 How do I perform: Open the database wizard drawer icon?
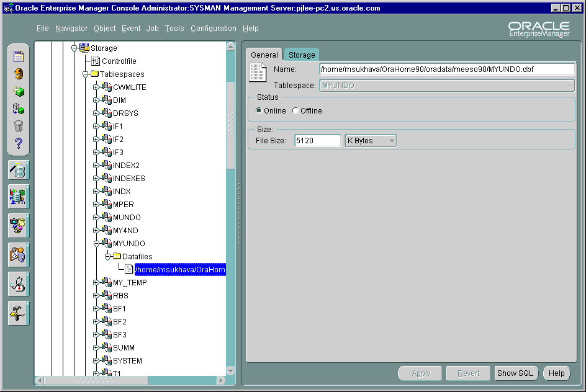click(x=19, y=170)
